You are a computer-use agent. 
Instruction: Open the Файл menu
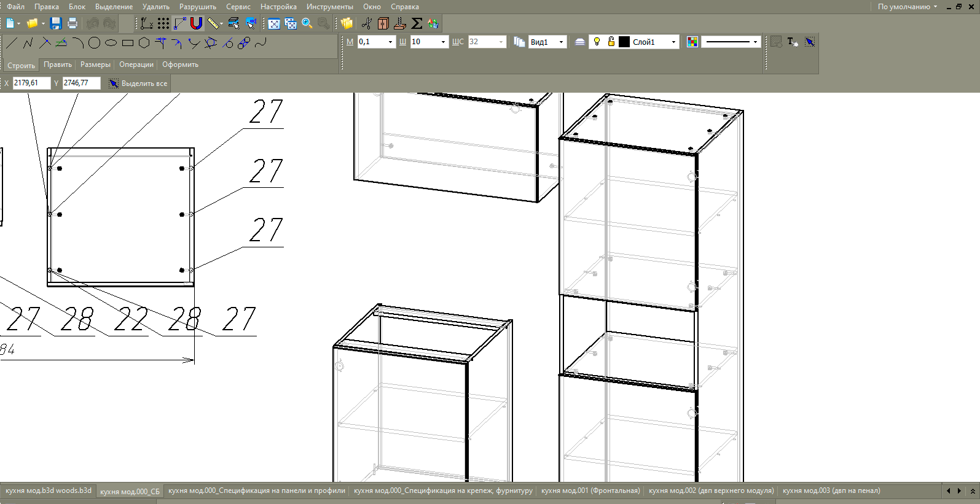16,7
